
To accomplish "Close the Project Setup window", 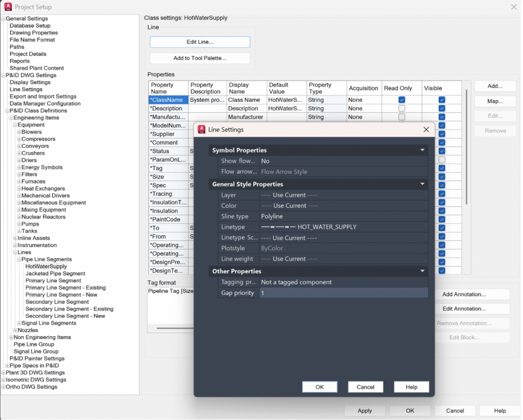I will click(x=514, y=7).
